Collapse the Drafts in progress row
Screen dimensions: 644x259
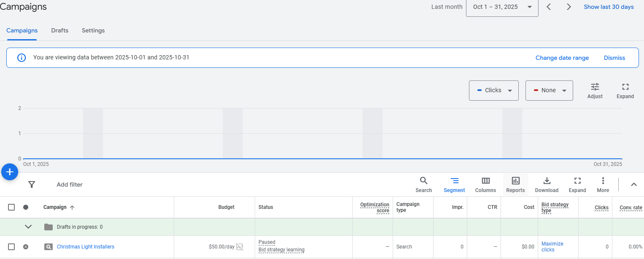coord(28,227)
